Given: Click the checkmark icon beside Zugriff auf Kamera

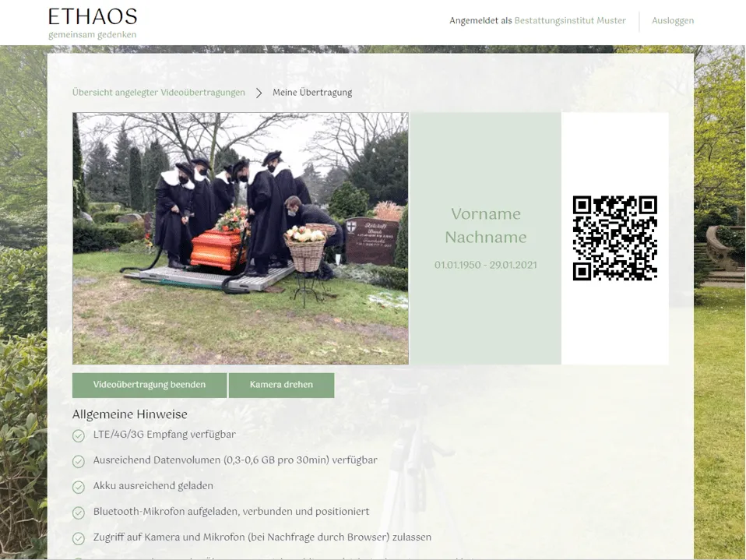Looking at the screenshot, I should tap(79, 538).
